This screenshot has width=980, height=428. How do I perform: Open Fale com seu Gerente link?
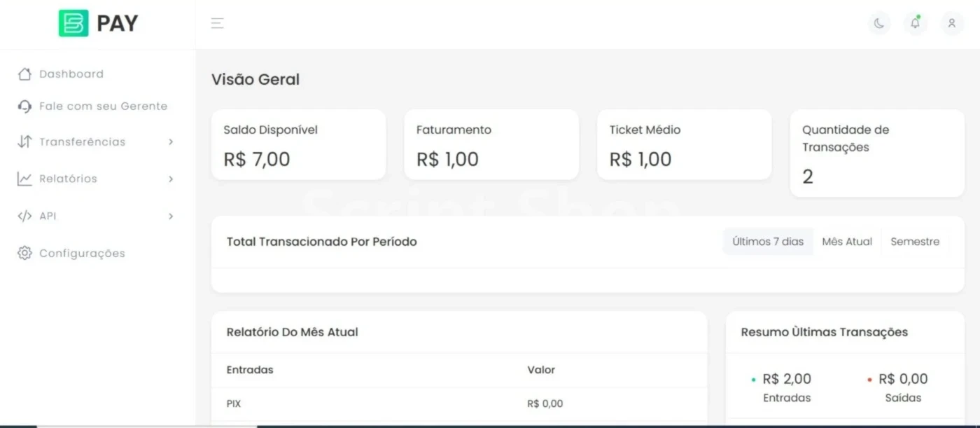pos(103,106)
